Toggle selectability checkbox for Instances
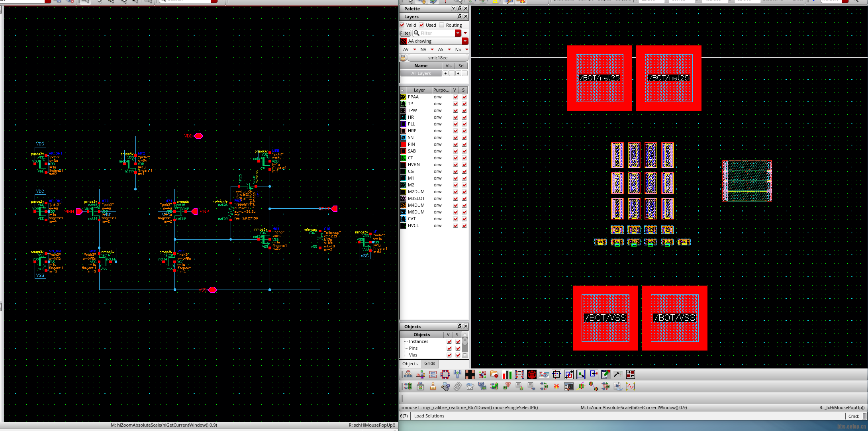This screenshot has width=868, height=431. point(458,342)
